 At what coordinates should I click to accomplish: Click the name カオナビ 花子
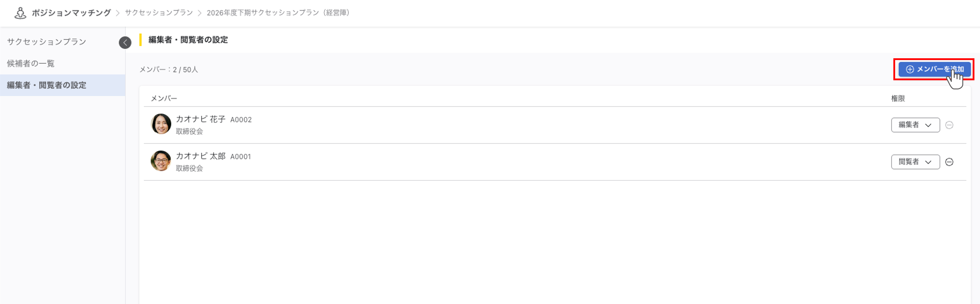pyautogui.click(x=200, y=119)
